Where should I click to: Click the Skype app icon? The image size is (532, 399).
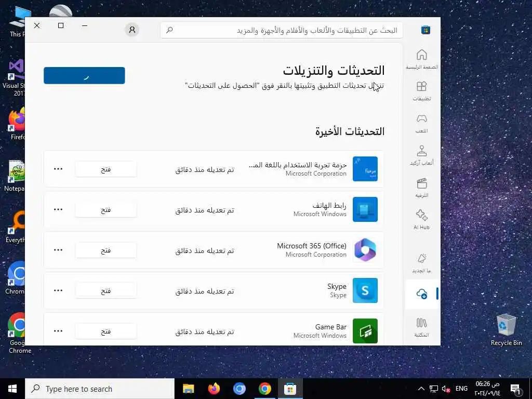365,290
